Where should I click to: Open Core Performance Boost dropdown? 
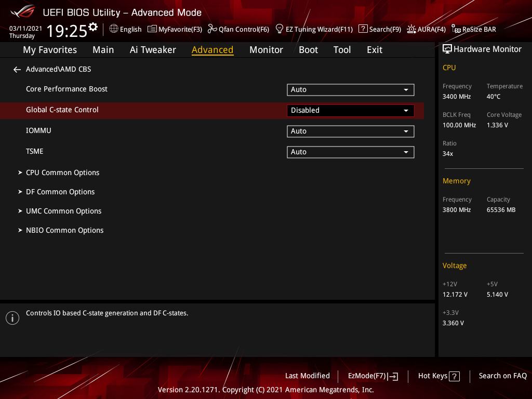(351, 89)
